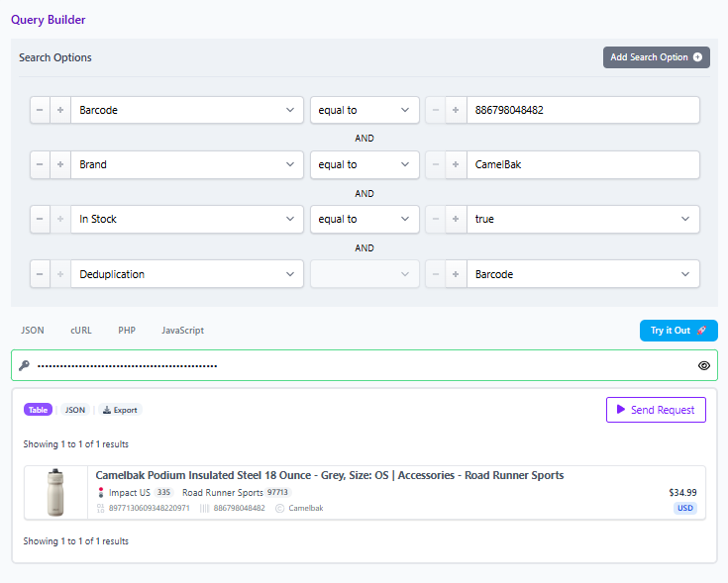Click the $34.99 price
Image resolution: width=728 pixels, height=583 pixels.
682,492
